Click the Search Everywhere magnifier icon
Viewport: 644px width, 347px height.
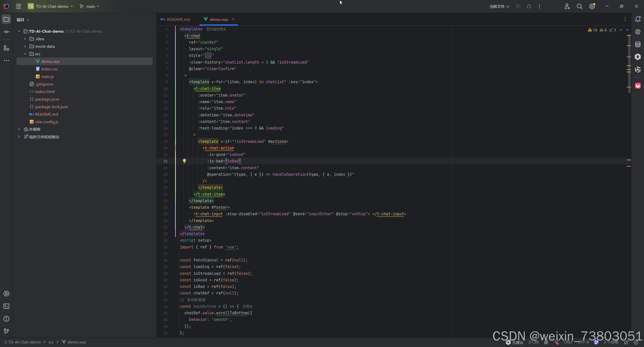[x=580, y=7]
